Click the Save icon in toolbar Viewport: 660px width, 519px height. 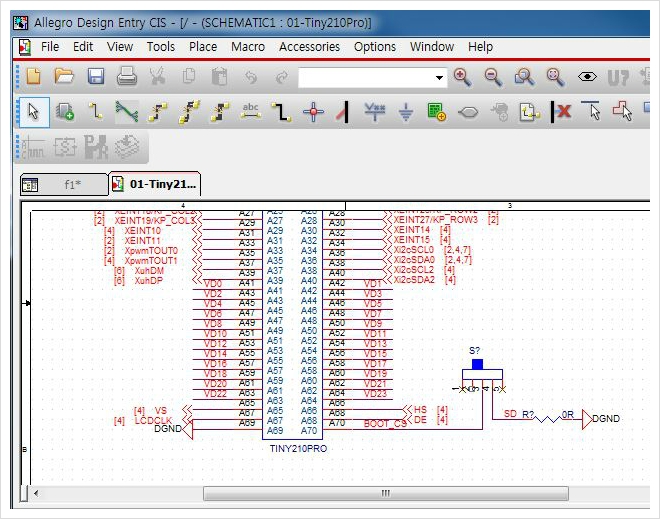pyautogui.click(x=96, y=77)
